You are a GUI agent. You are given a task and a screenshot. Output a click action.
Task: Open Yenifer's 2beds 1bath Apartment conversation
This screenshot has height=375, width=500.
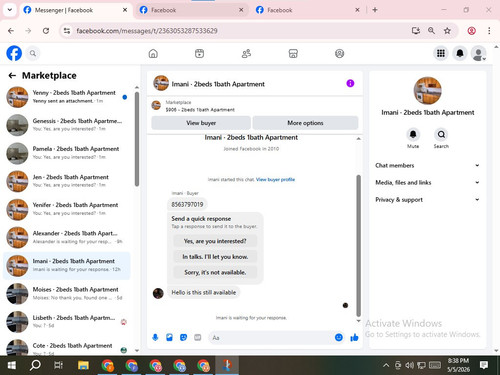click(x=67, y=209)
